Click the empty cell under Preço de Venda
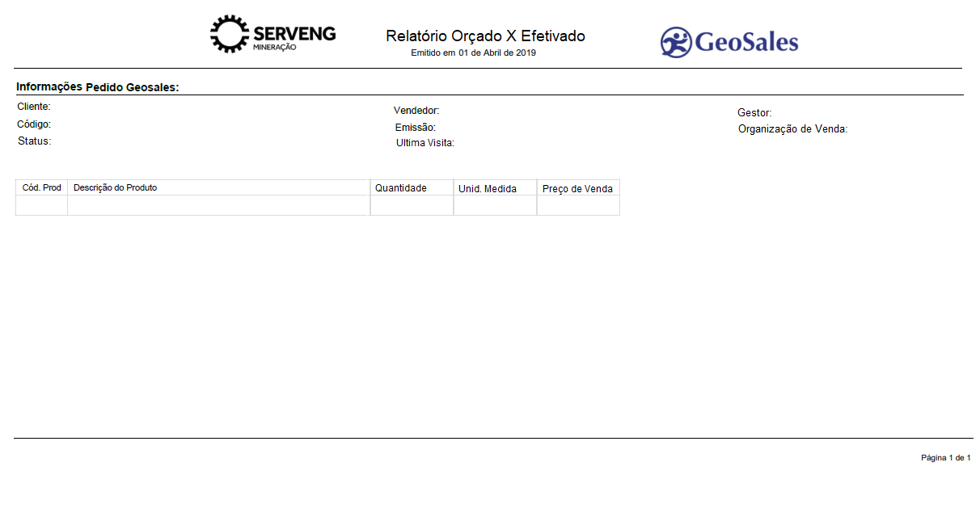The height and width of the screenshot is (517, 980). coord(579,205)
